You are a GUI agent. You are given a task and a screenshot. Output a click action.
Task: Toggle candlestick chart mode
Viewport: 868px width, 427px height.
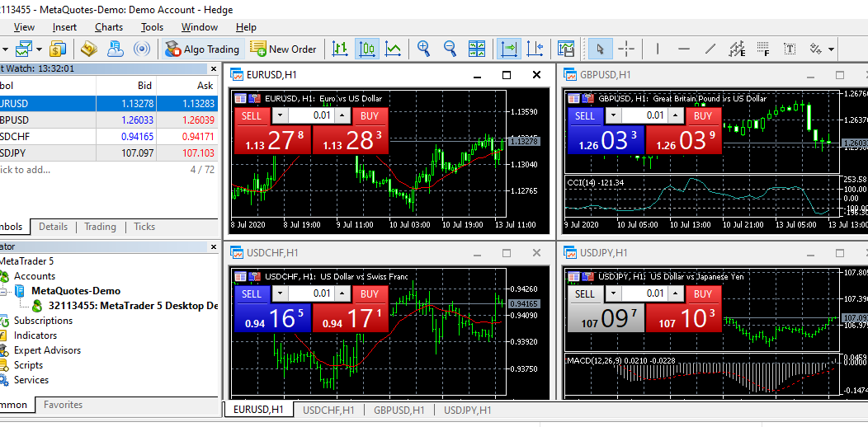point(366,49)
